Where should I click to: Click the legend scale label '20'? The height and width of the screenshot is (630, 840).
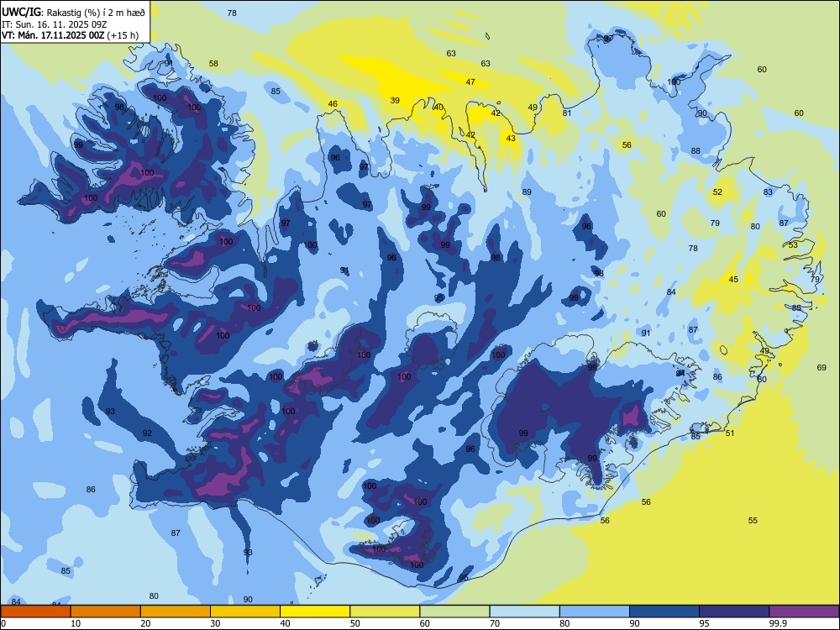(145, 623)
